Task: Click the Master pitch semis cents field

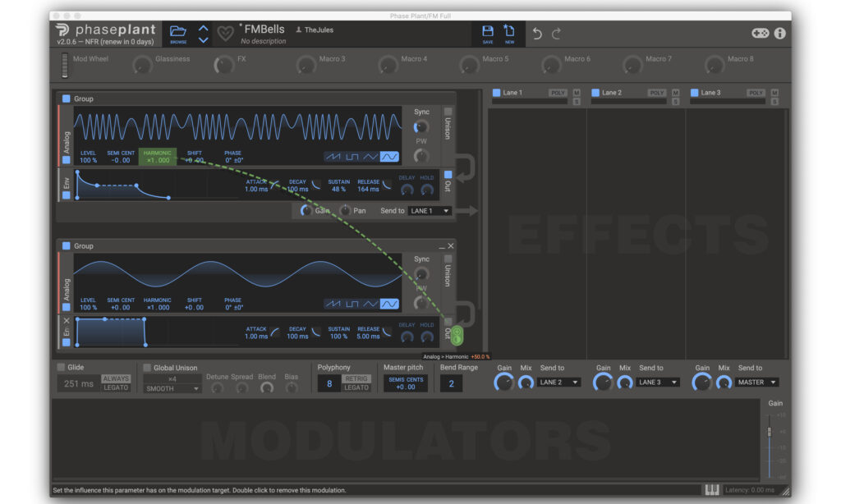Action: pos(406,383)
